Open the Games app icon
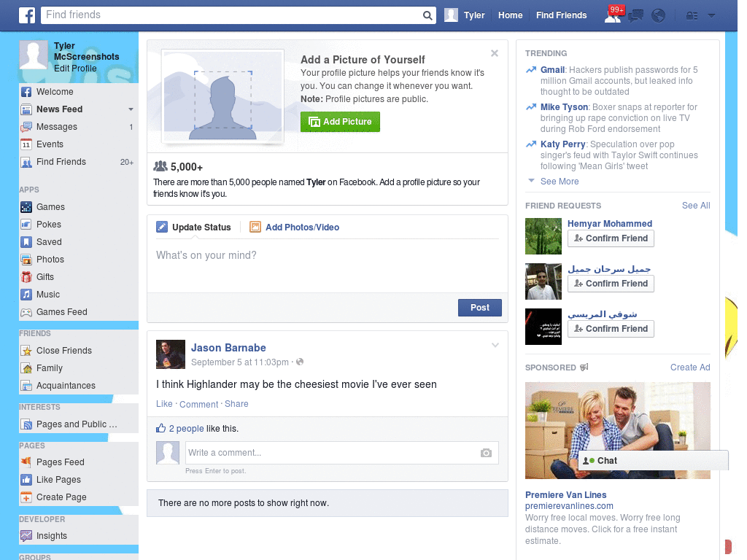Viewport: 747px width, 560px height. point(26,207)
